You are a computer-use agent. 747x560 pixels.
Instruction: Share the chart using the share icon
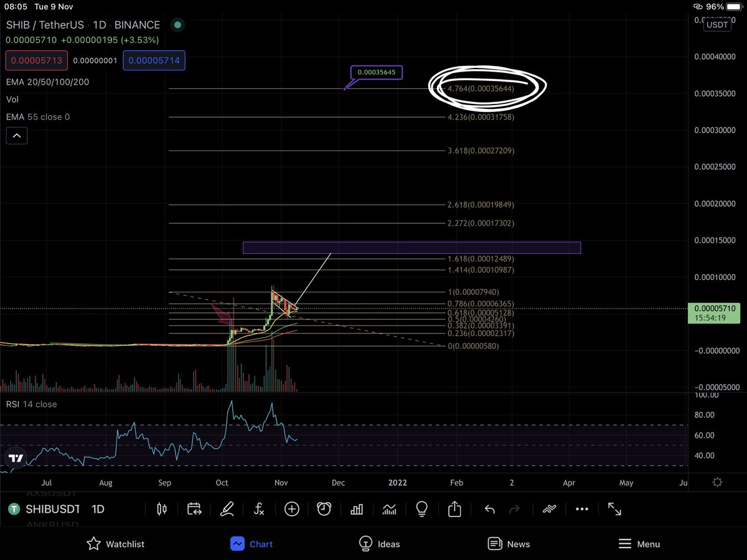454,509
